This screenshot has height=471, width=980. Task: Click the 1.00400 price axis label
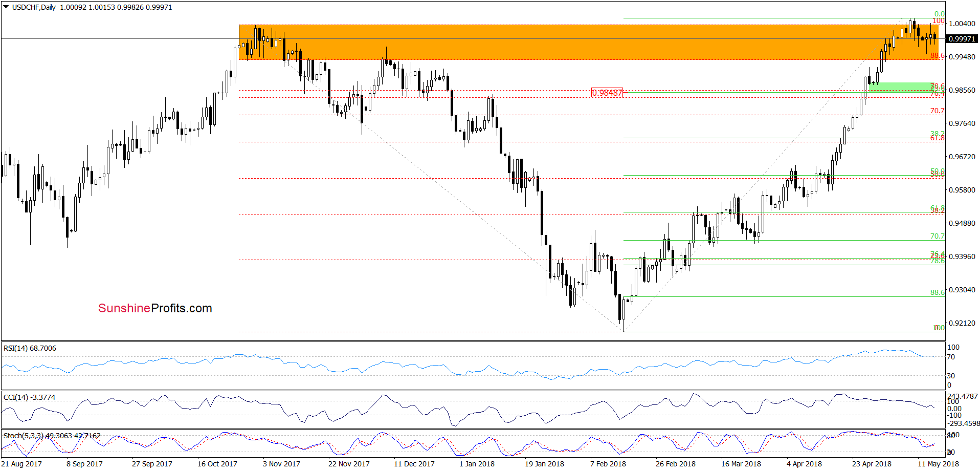pyautogui.click(x=962, y=24)
